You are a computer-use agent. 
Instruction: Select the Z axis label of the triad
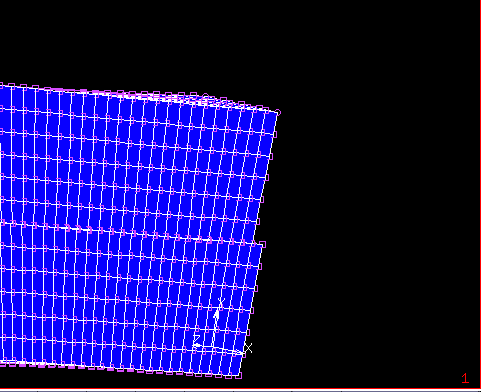tap(197, 339)
